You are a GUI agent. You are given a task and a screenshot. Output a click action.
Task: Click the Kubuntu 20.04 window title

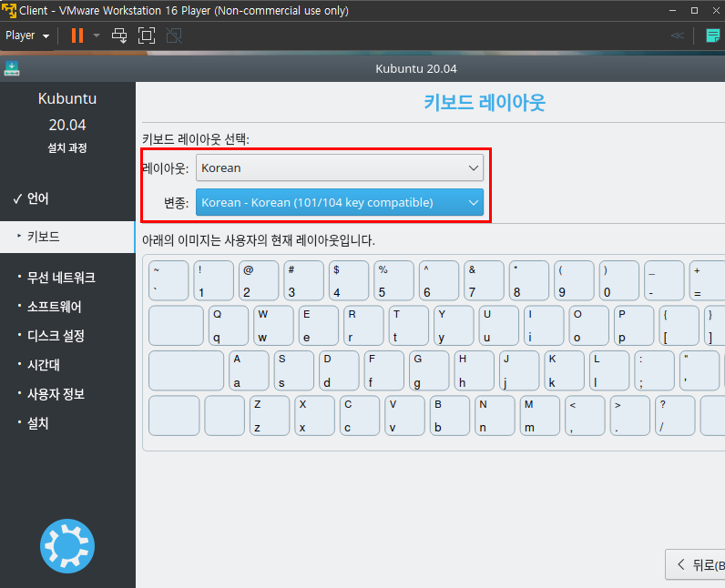[416, 69]
